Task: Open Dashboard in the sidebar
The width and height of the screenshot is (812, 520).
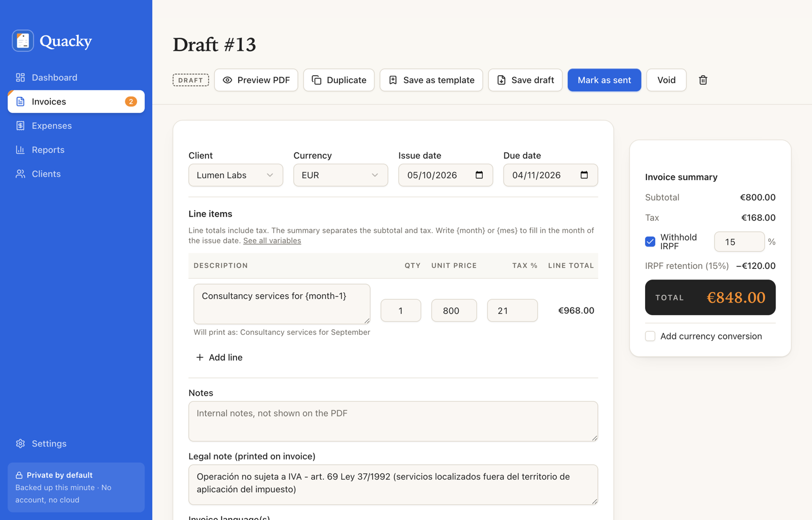Action: 76,78
